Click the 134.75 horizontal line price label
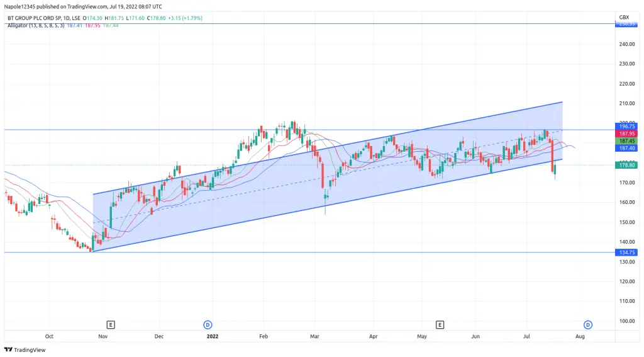Image resolution: width=644 pixels, height=357 pixels. (626, 252)
